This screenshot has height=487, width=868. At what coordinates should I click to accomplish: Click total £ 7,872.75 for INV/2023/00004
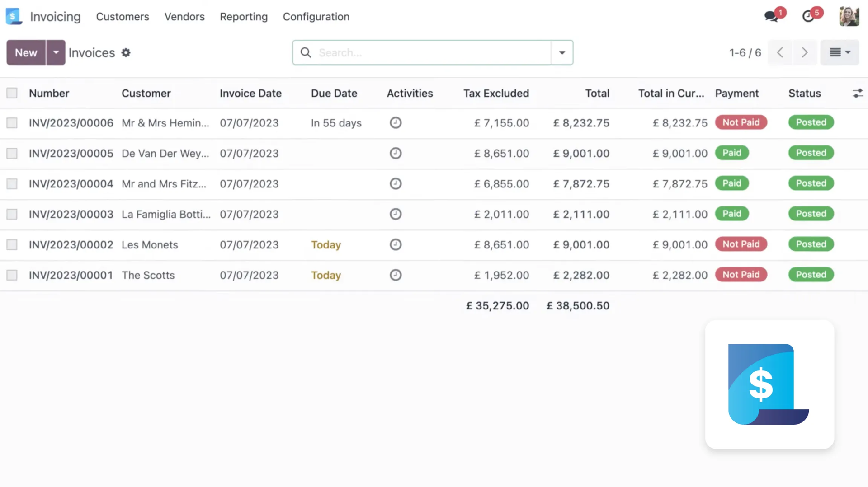(x=581, y=184)
